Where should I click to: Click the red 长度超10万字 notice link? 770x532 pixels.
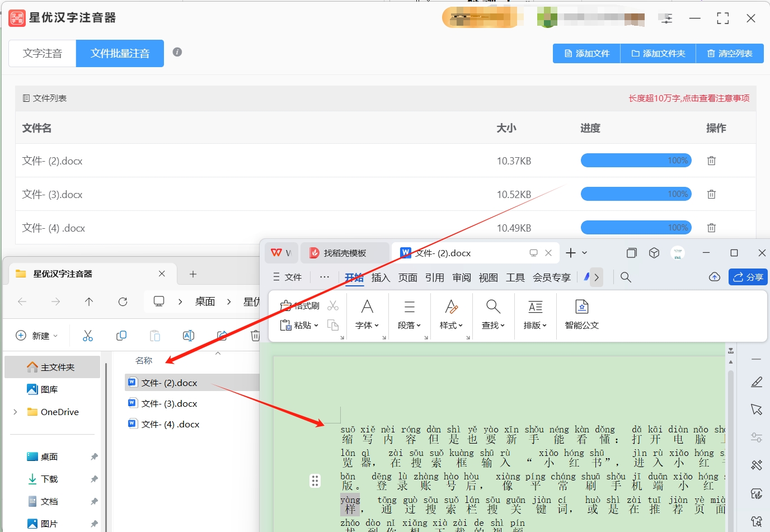(x=689, y=98)
